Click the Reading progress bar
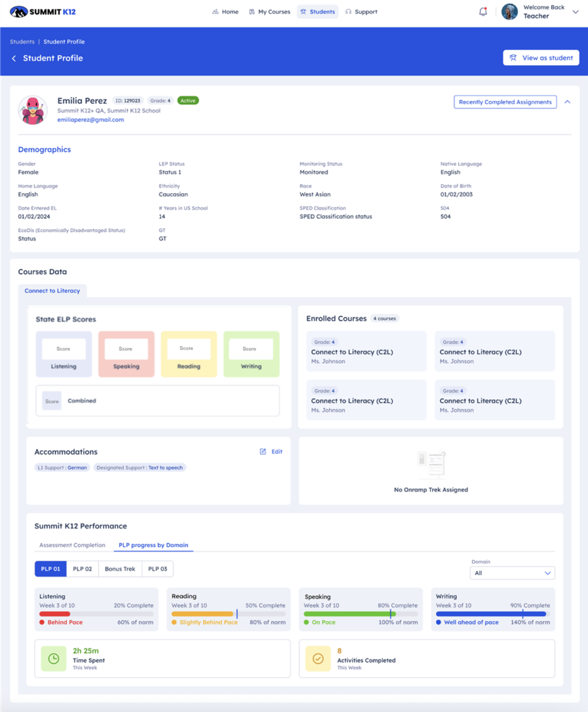The image size is (588, 712). [229, 614]
